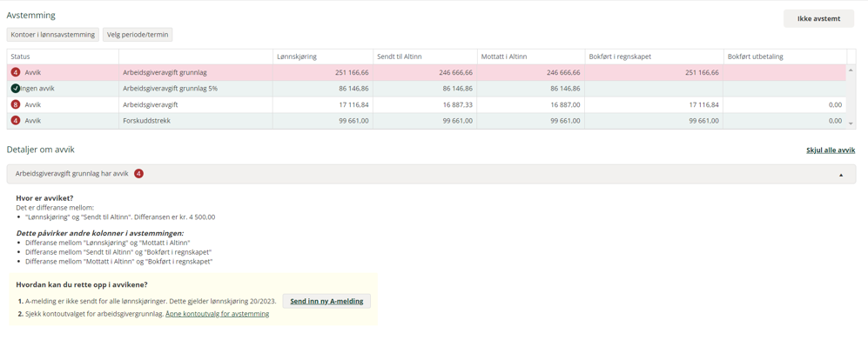
Task: Click green check icon in "Ingen avvik" row
Action: point(15,89)
